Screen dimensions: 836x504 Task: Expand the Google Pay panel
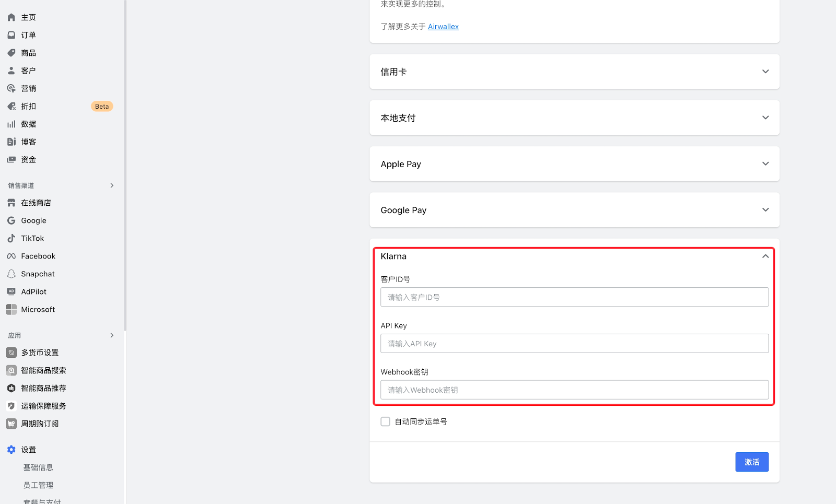click(765, 210)
